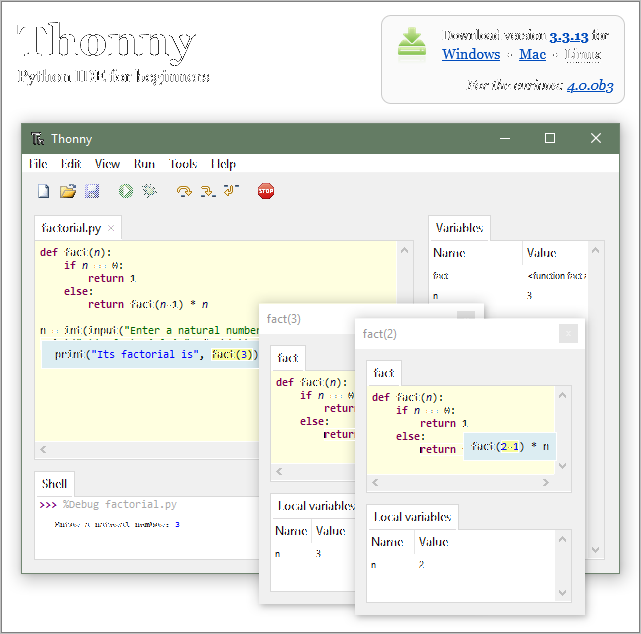The width and height of the screenshot is (641, 634).
Task: Select the Variables panel tab
Action: point(459,228)
